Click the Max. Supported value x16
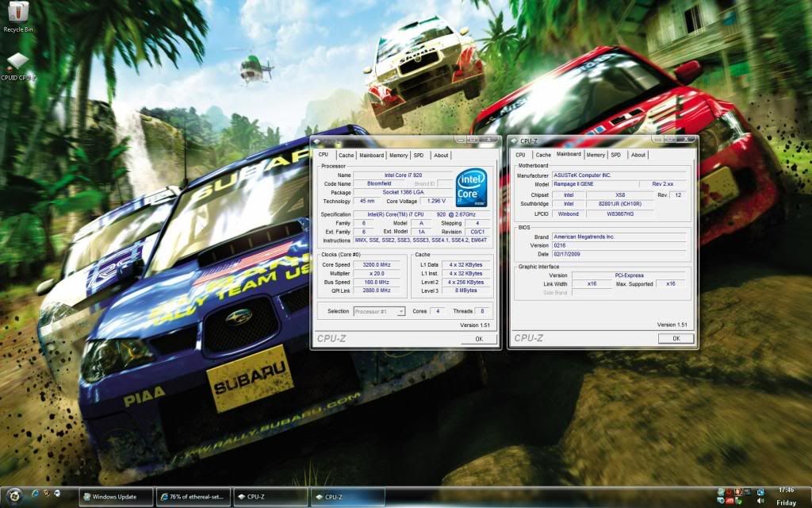 click(x=671, y=284)
